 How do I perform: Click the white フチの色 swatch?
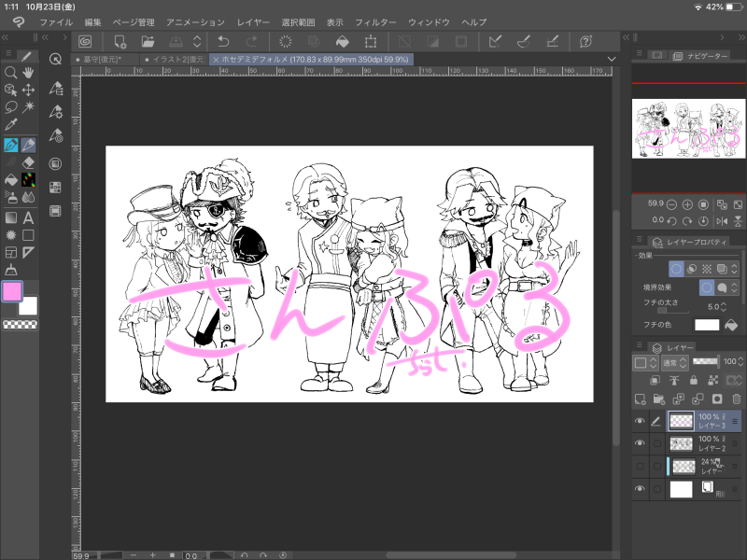coord(707,325)
